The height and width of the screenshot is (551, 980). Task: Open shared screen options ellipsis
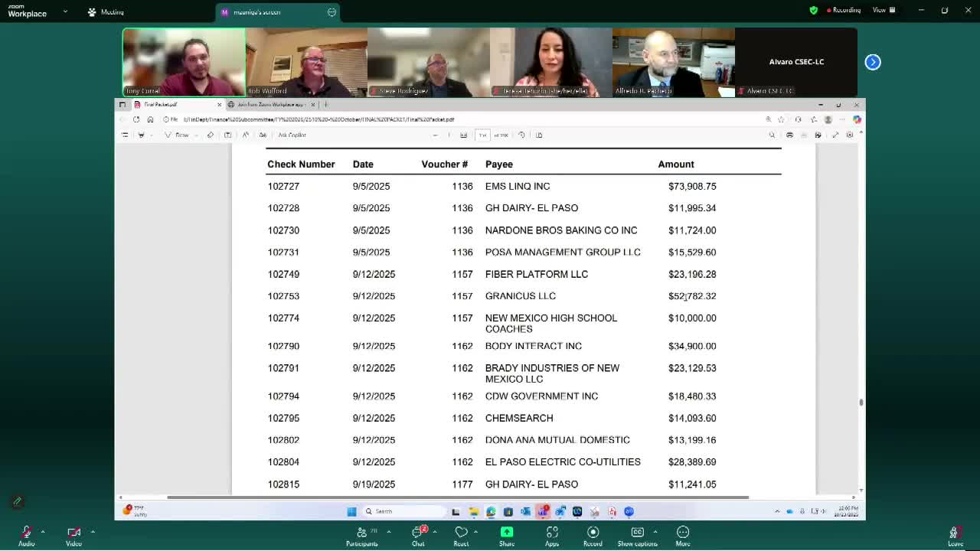[x=332, y=12]
